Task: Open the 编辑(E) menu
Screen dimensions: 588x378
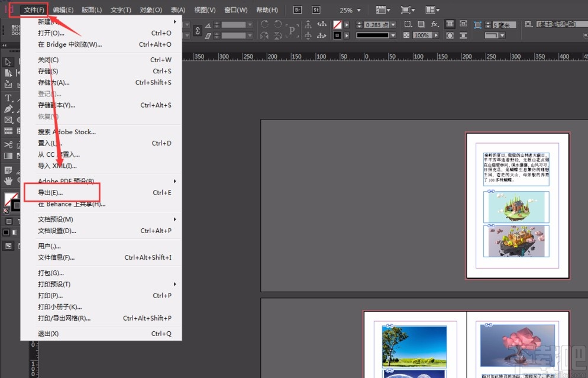Action: pyautogui.click(x=63, y=10)
